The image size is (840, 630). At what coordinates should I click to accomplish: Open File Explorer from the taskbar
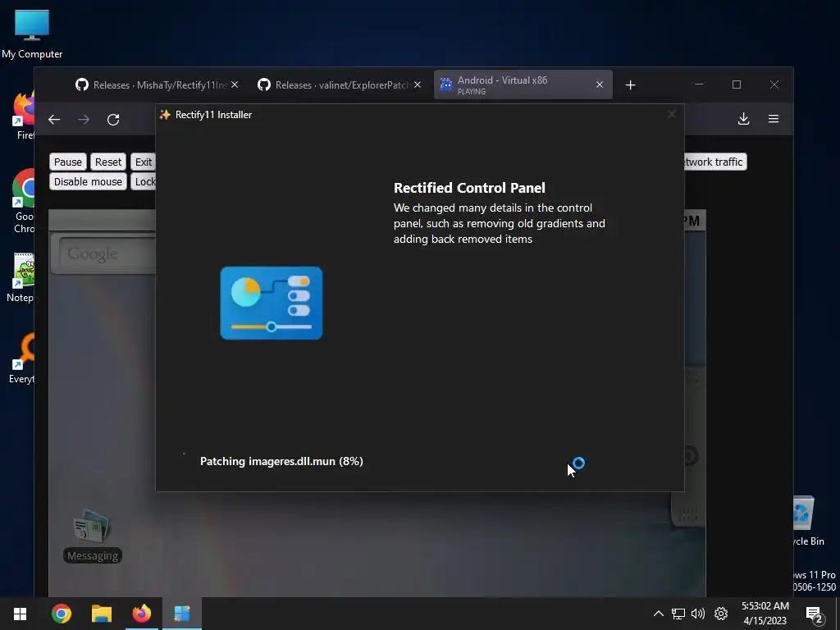[x=101, y=614]
